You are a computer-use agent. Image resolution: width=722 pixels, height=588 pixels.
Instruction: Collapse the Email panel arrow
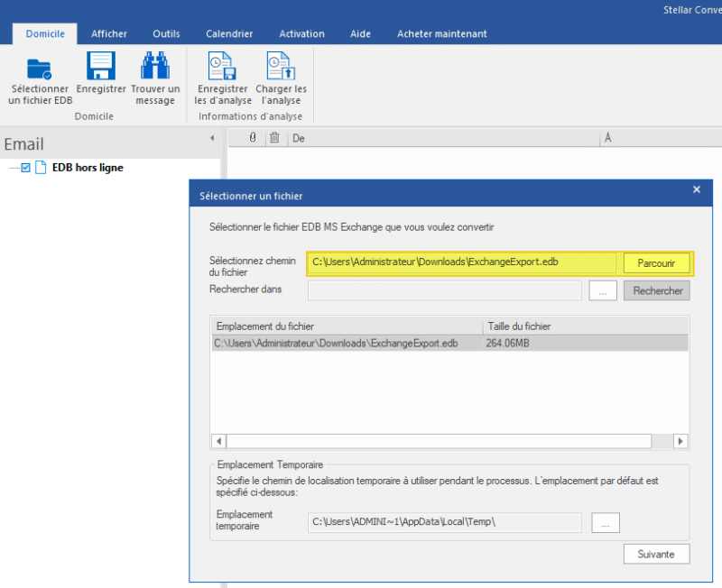212,138
